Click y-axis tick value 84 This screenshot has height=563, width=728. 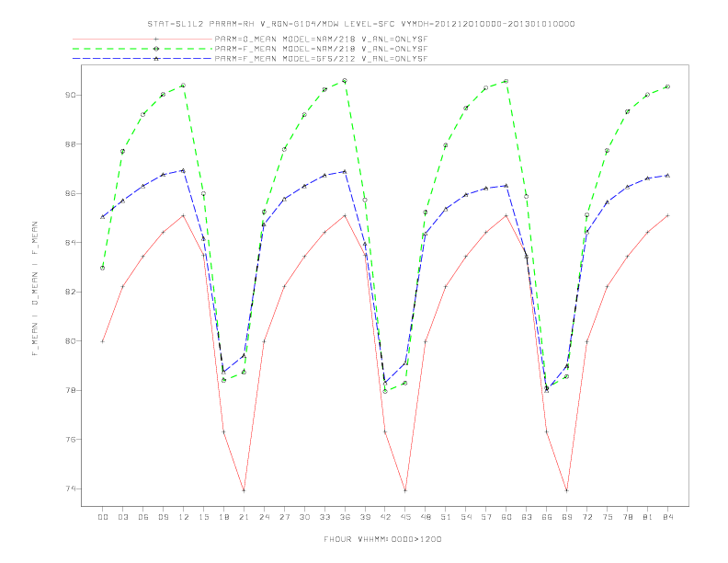click(x=71, y=243)
